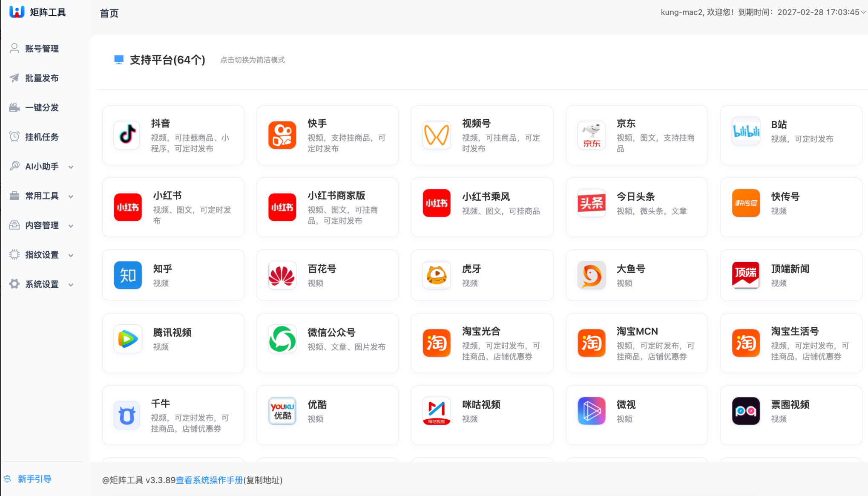Click the 快手 orange camera icon

click(282, 135)
